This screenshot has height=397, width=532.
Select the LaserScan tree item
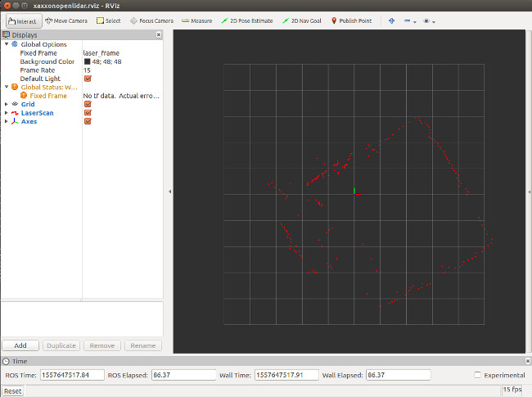38,113
